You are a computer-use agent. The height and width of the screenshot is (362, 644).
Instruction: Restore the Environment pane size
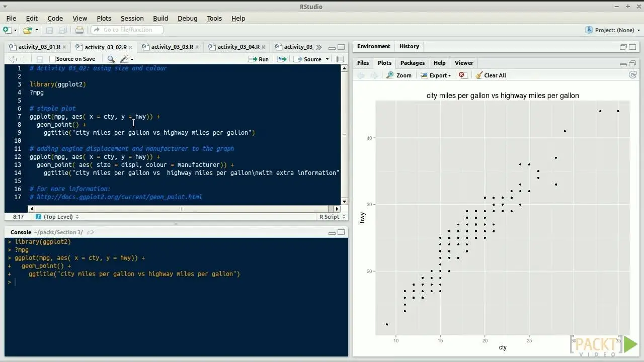(623, 47)
